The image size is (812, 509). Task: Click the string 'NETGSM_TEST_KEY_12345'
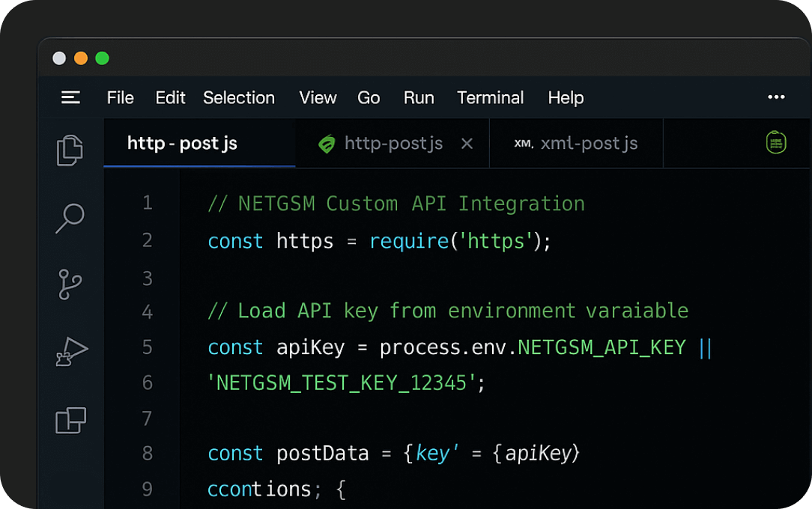pos(342,383)
